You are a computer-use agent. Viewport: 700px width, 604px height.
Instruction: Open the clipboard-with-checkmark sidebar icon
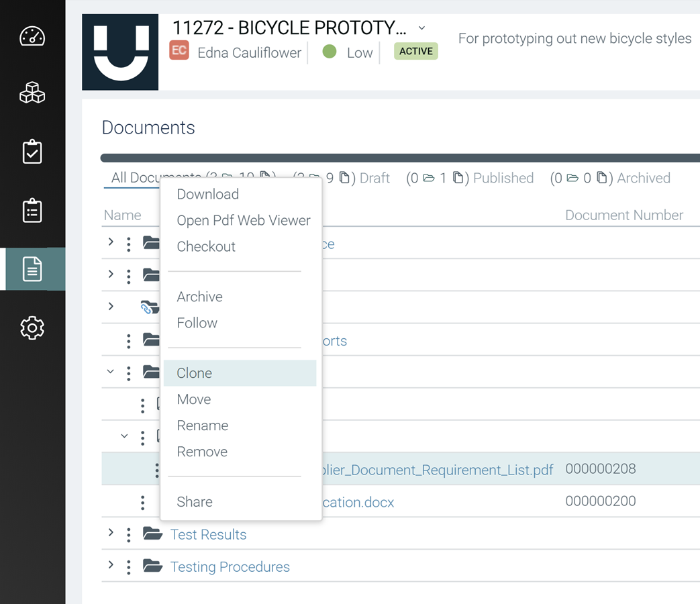(32, 152)
